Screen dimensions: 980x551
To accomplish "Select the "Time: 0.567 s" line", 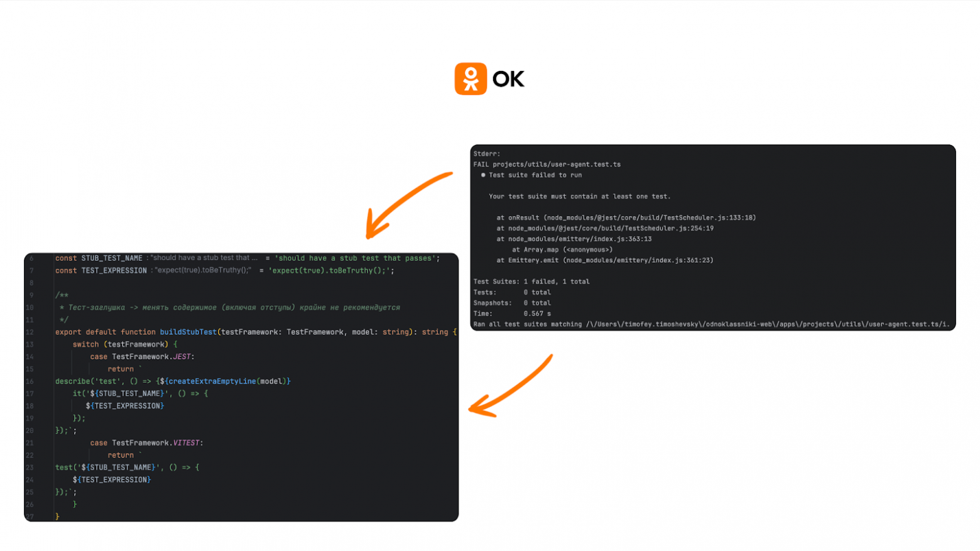I will pyautogui.click(x=512, y=314).
